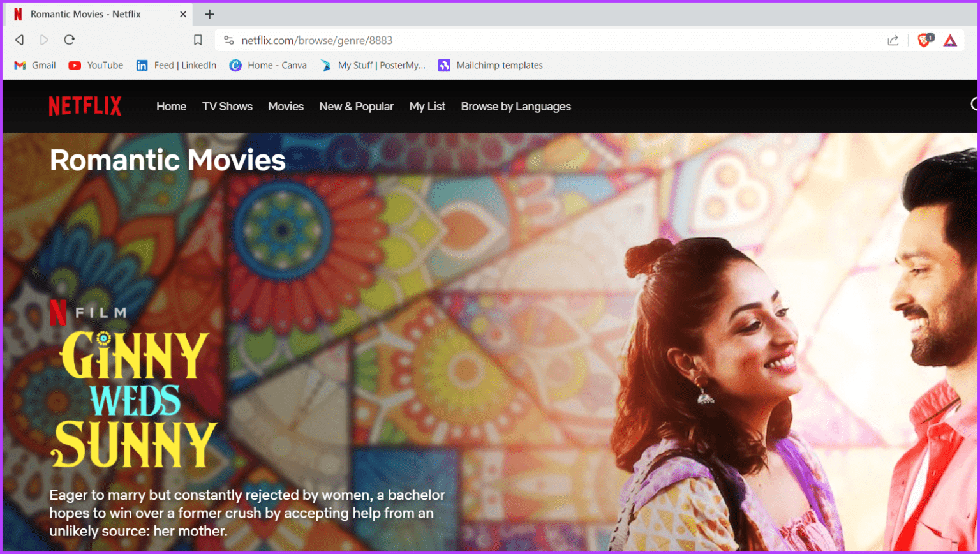Go to Netflix Home
Viewport: 980px width, 554px height.
pos(171,107)
